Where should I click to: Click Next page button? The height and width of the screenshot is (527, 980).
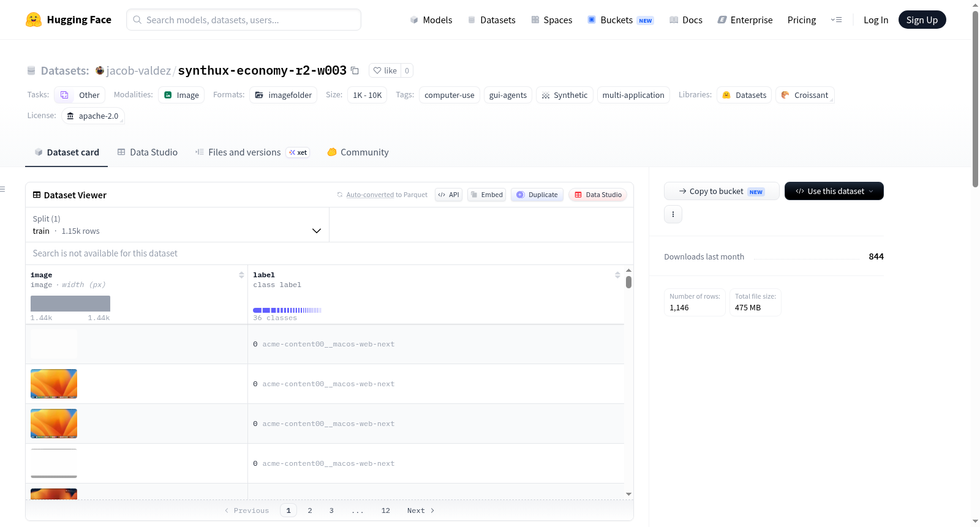point(421,510)
